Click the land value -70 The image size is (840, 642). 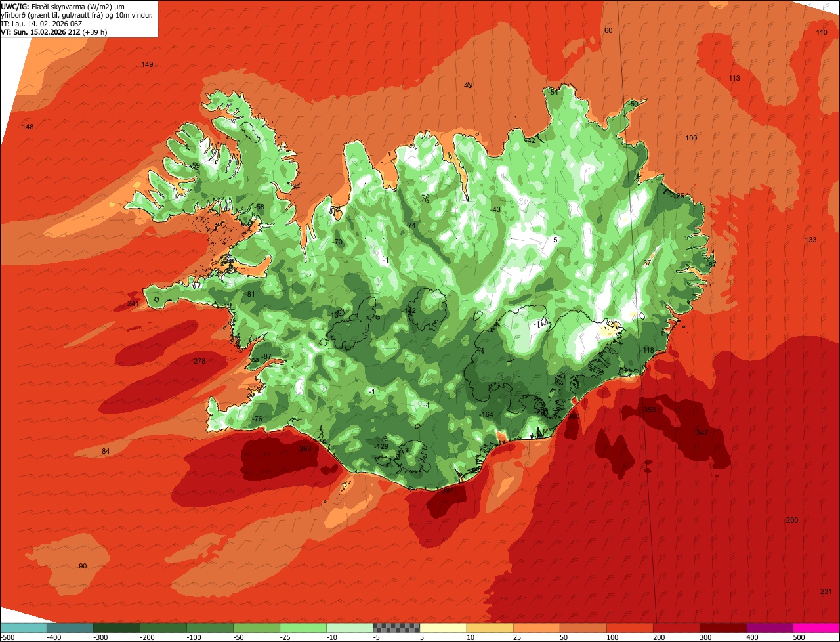tap(337, 242)
